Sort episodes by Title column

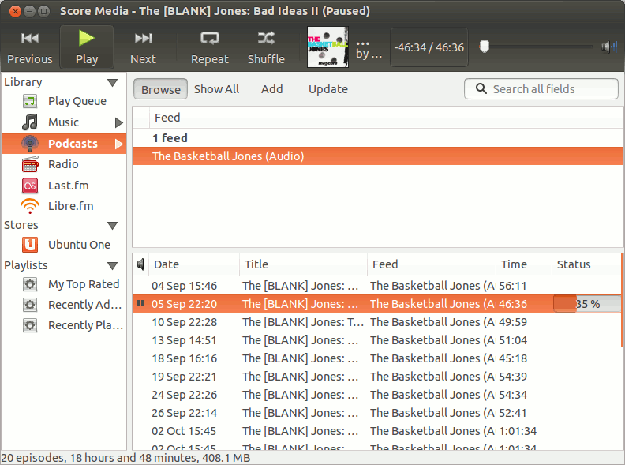pos(303,264)
